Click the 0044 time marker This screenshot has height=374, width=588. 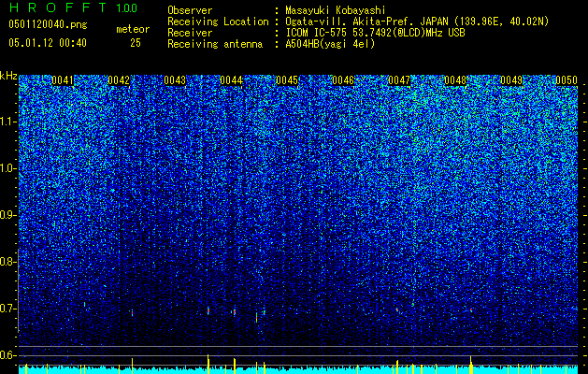click(232, 80)
